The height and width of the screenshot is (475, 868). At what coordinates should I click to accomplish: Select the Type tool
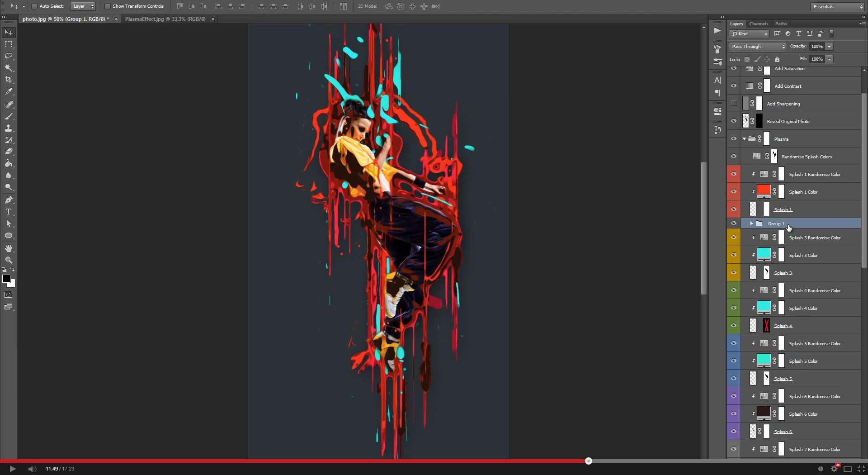click(x=9, y=211)
